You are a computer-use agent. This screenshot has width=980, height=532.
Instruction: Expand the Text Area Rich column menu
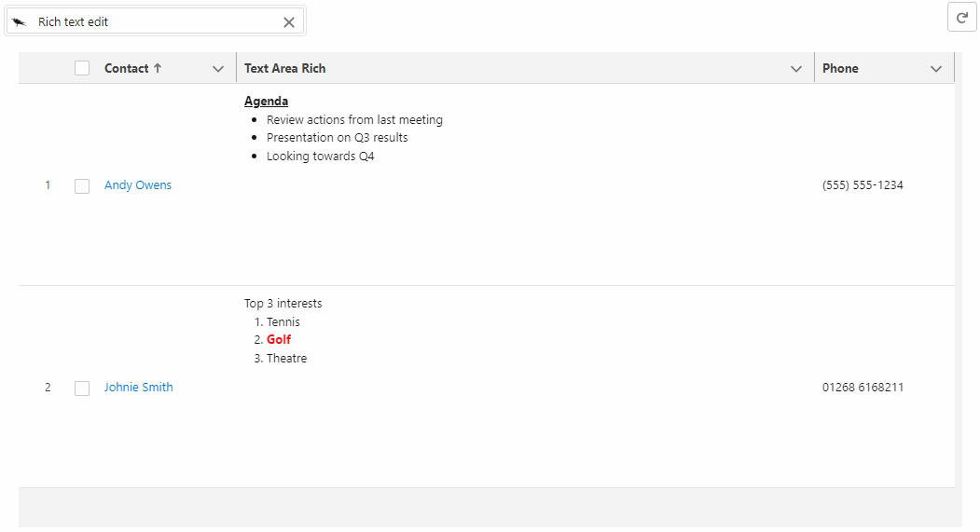tap(796, 69)
